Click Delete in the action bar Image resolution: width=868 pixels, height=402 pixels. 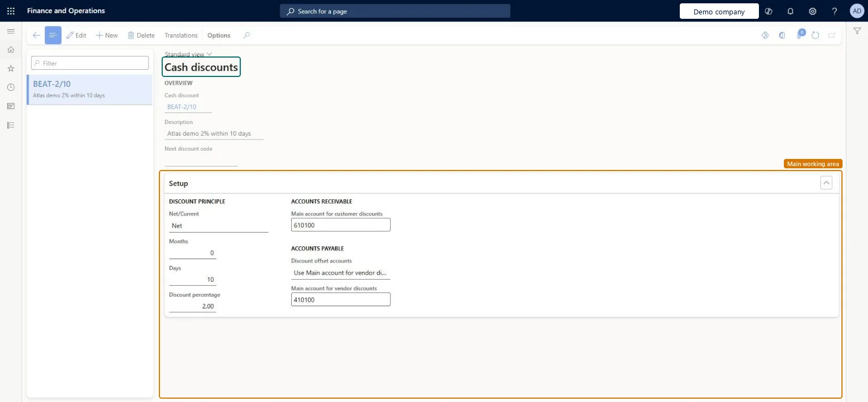click(x=141, y=35)
